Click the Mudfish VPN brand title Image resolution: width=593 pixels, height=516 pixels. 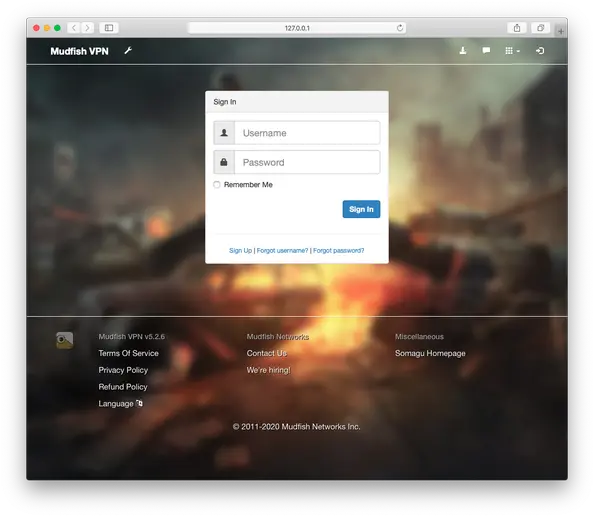(79, 51)
